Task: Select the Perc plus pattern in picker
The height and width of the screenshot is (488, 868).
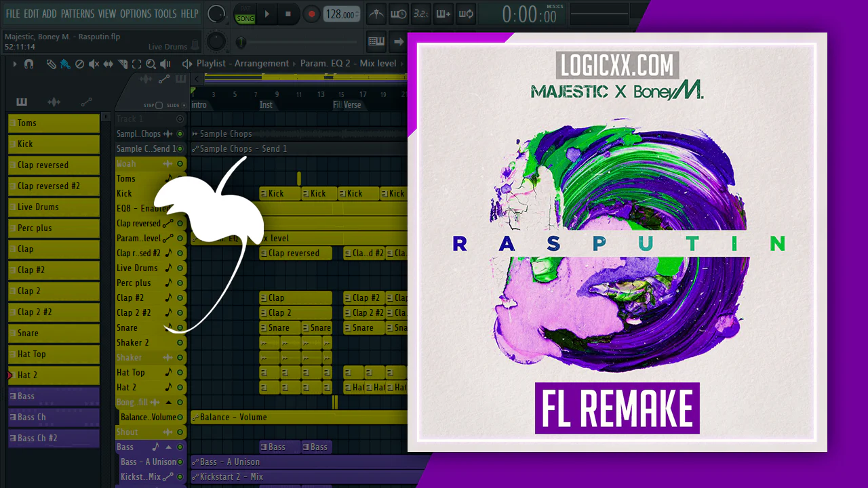Action: (54, 228)
